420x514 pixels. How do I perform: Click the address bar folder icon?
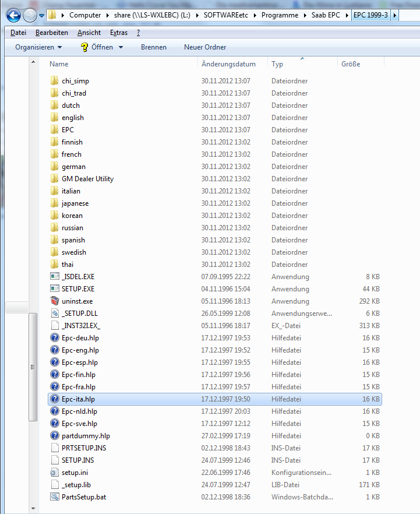(x=52, y=15)
